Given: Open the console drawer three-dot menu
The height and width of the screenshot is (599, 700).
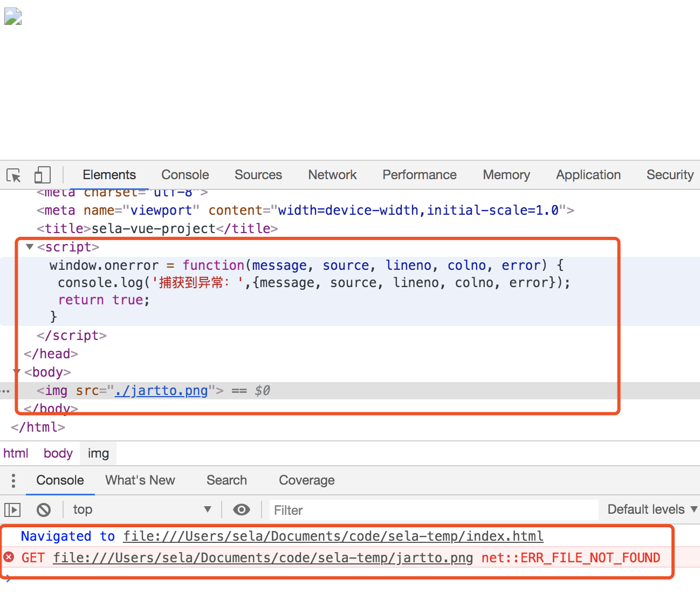Looking at the screenshot, I should coord(13,480).
